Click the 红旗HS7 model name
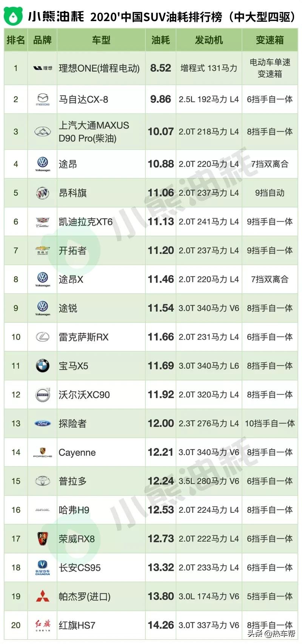Viewport: 302px width, 644px height. click(x=77, y=625)
